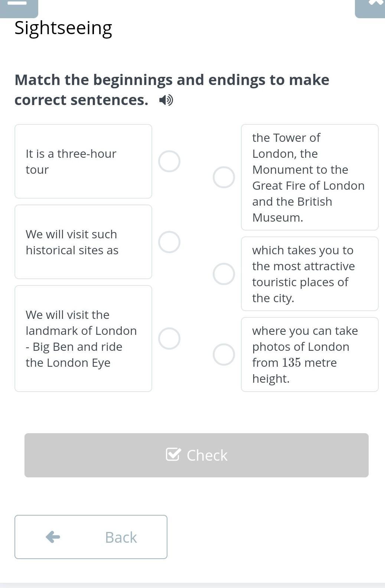Select the radio next to "It is a three-hour tour"
This screenshot has height=588, width=385.
tap(169, 161)
